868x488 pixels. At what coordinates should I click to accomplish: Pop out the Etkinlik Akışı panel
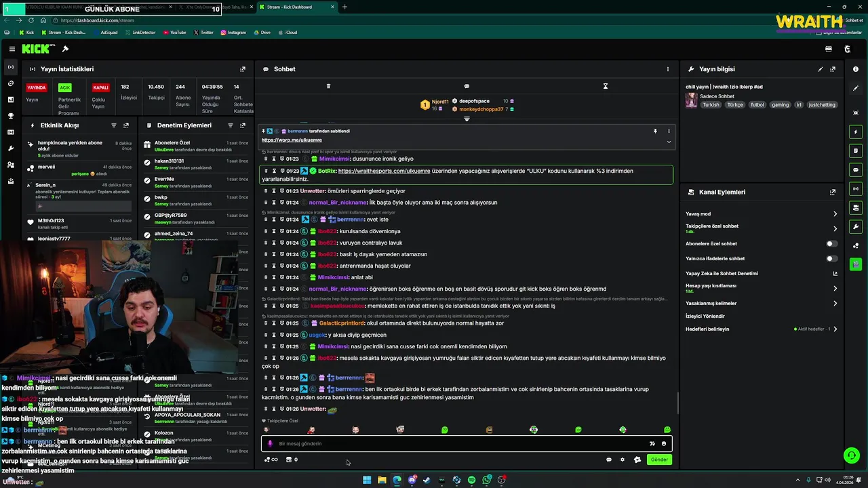(126, 125)
